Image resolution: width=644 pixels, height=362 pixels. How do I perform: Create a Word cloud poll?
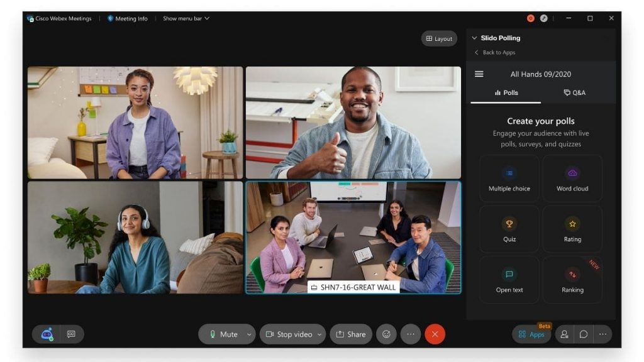[572, 178]
